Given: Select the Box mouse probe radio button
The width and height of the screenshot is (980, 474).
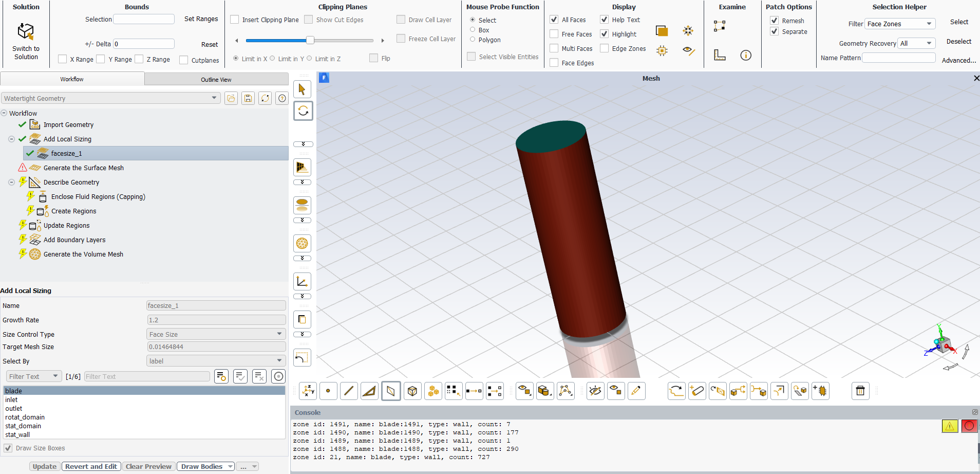Looking at the screenshot, I should pos(473,30).
